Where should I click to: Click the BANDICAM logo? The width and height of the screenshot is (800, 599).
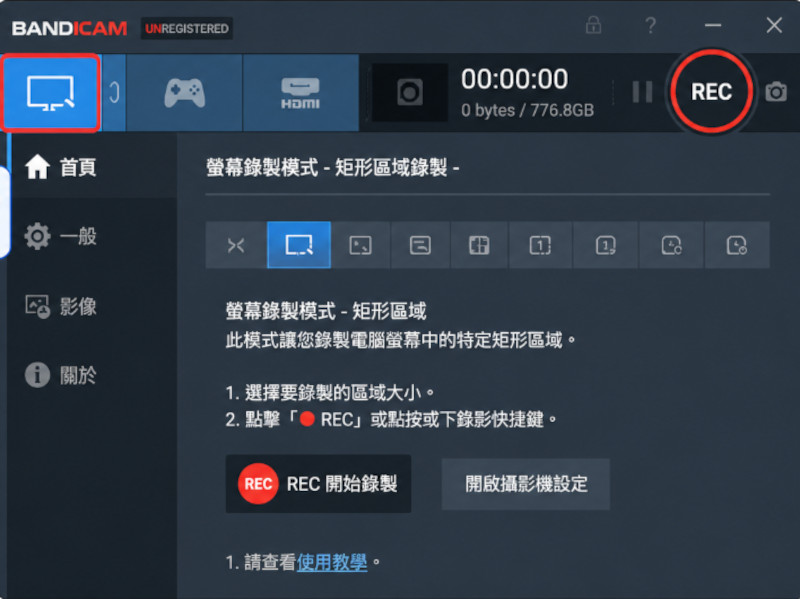(69, 29)
